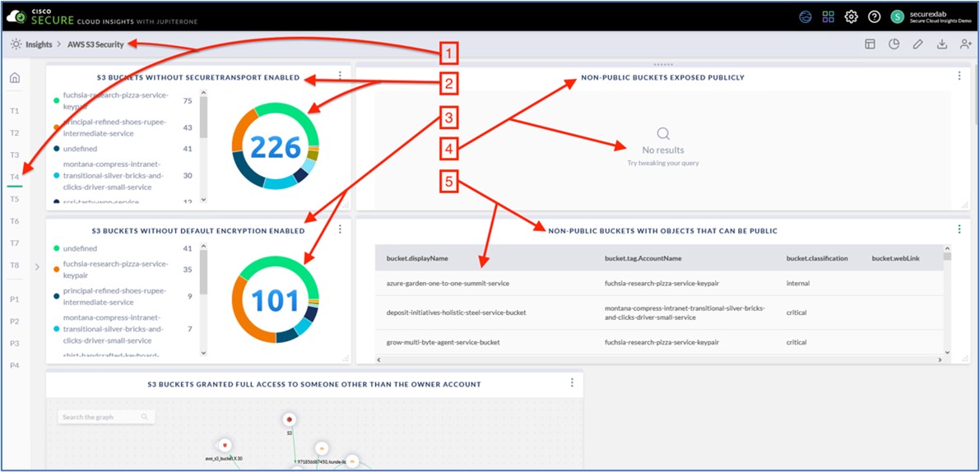
Task: Click the 226 total in donut chart
Action: [x=276, y=147]
